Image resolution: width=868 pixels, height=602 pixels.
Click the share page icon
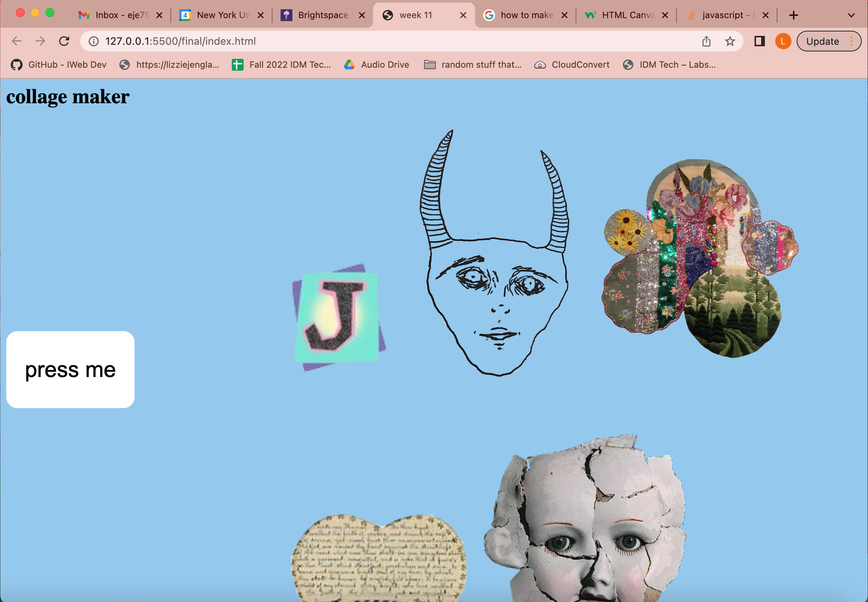pyautogui.click(x=706, y=41)
